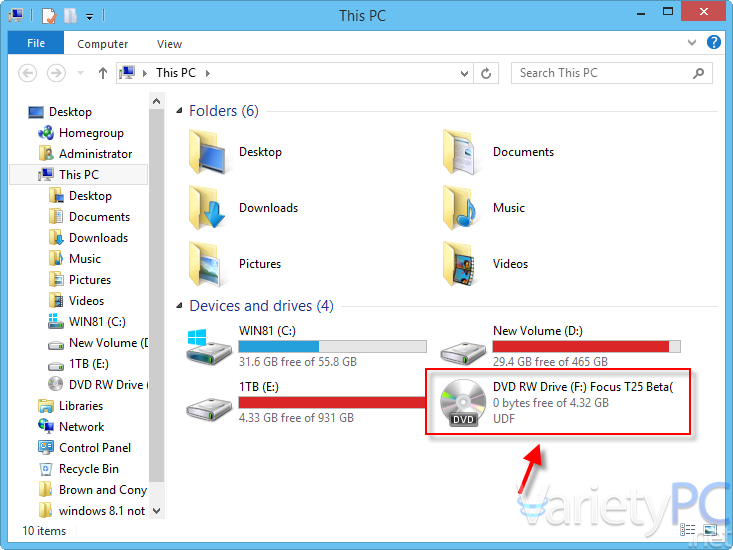This screenshot has width=733, height=550.
Task: Select the Pictures folder icon in Folders
Action: click(204, 264)
